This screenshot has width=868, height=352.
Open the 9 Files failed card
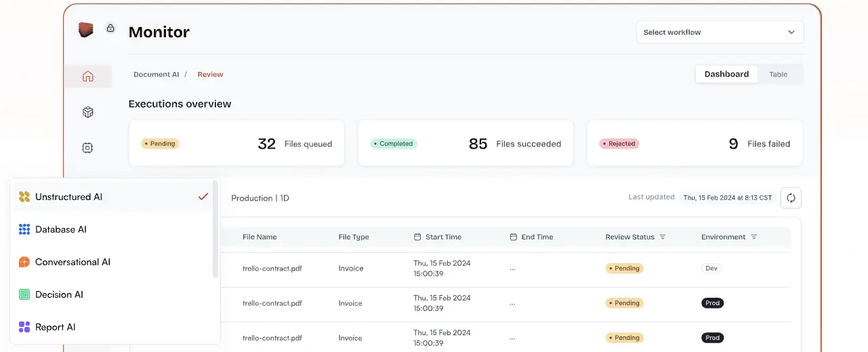pyautogui.click(x=695, y=144)
